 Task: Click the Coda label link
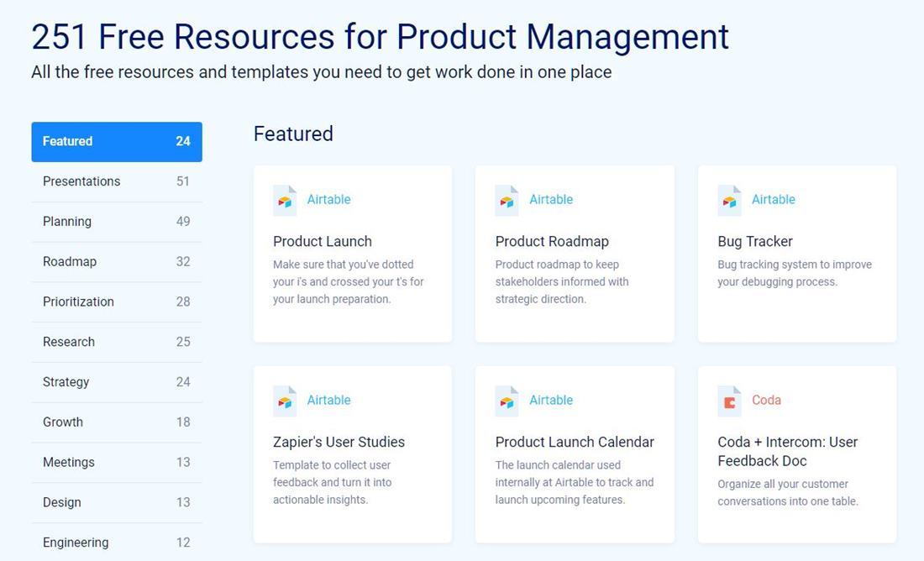pyautogui.click(x=766, y=400)
